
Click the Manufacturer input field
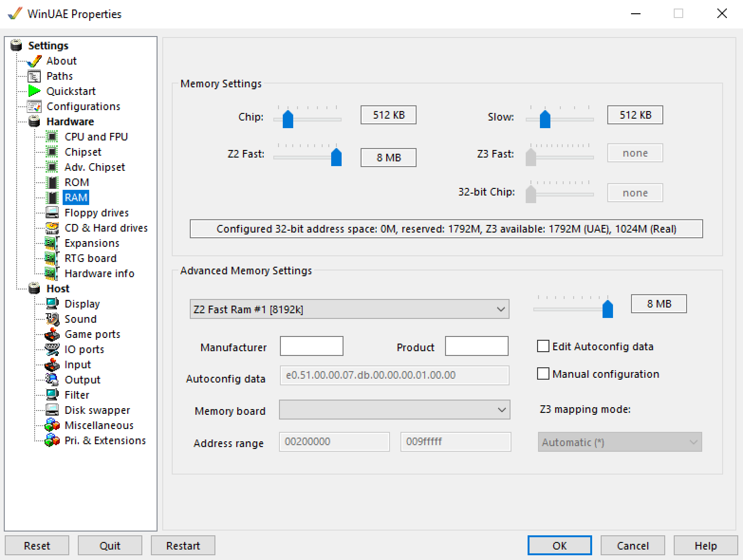click(x=312, y=346)
